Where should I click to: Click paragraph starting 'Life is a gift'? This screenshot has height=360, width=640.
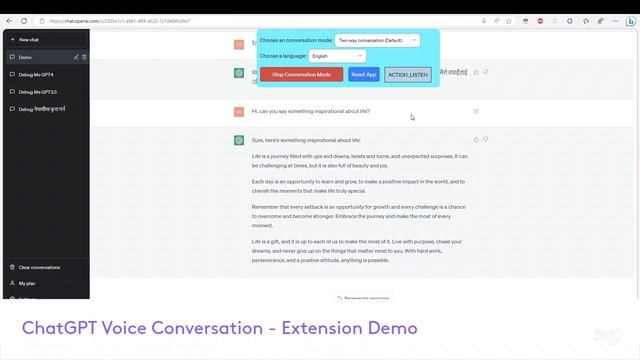pyautogui.click(x=357, y=251)
